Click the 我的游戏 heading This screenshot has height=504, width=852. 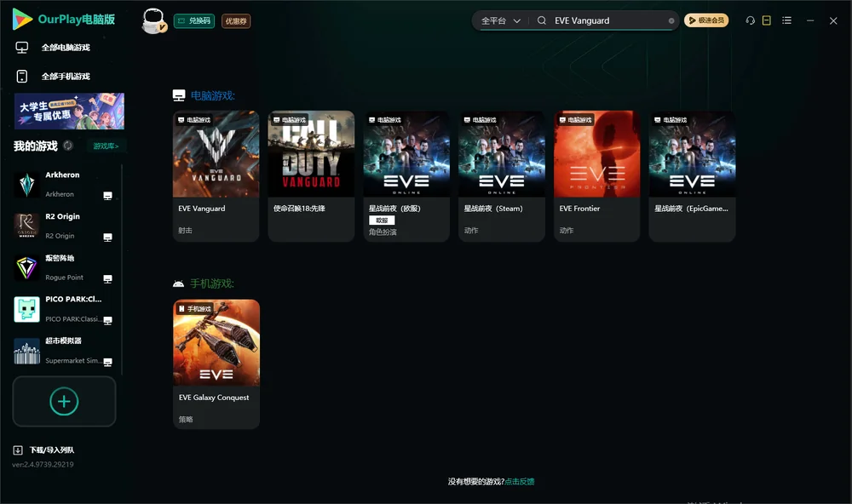coord(35,146)
